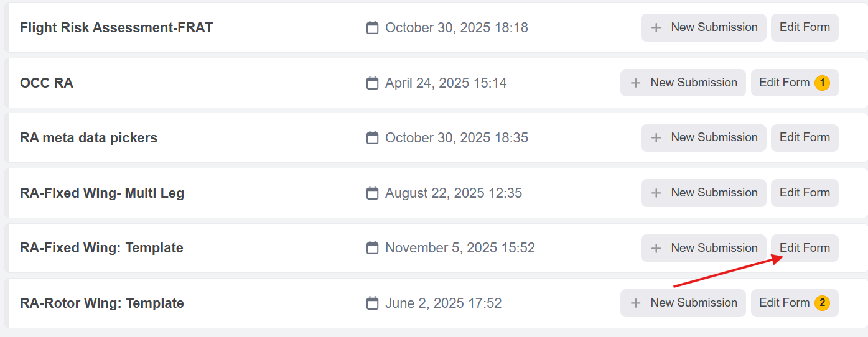Click the calendar icon beside October 30, 2025 18:18
868x337 pixels.
click(x=372, y=28)
